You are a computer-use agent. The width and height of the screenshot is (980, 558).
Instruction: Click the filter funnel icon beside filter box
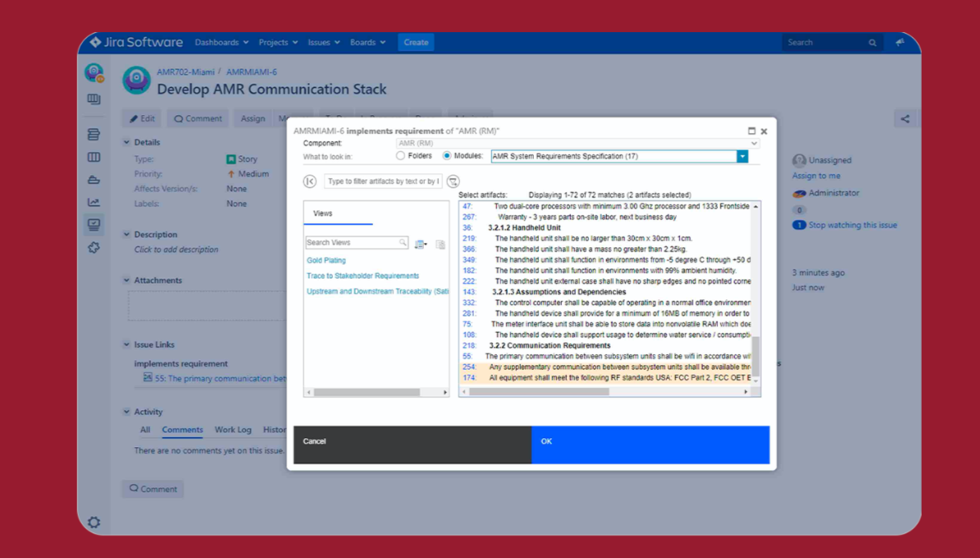pyautogui.click(x=453, y=182)
